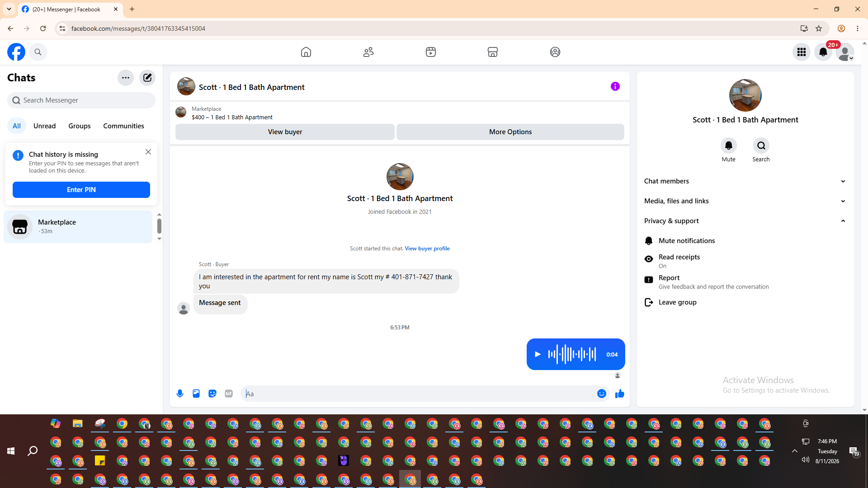Viewport: 868px width, 488px height.
Task: Click the Chrome profile icon in toolbar
Action: coord(841,28)
